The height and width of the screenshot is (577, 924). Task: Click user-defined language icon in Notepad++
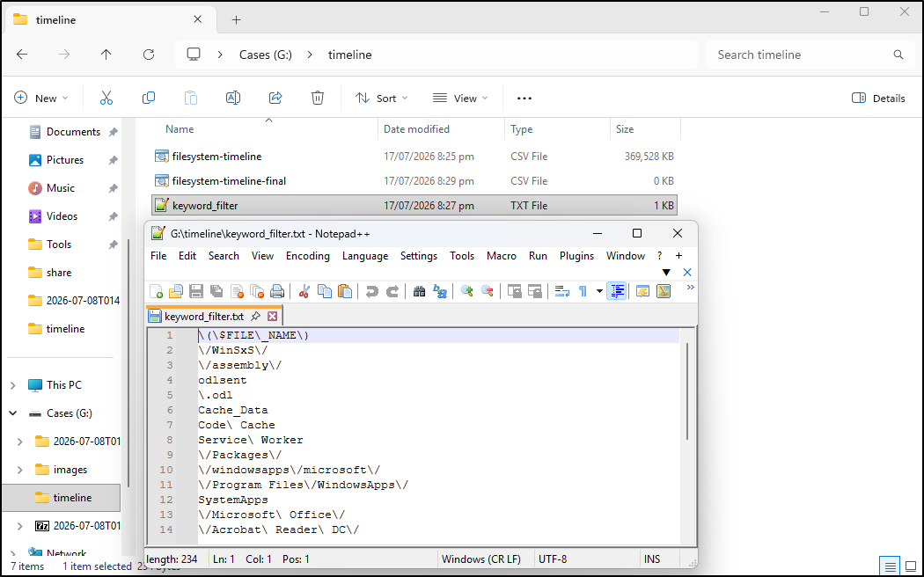[642, 291]
